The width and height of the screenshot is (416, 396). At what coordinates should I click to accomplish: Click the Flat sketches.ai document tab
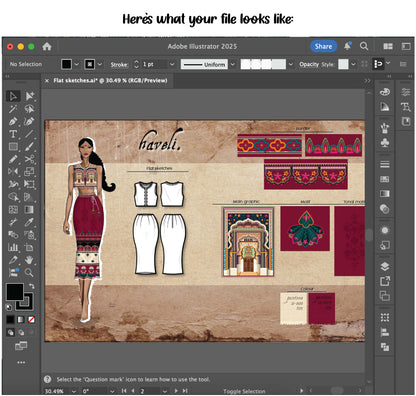pos(110,80)
